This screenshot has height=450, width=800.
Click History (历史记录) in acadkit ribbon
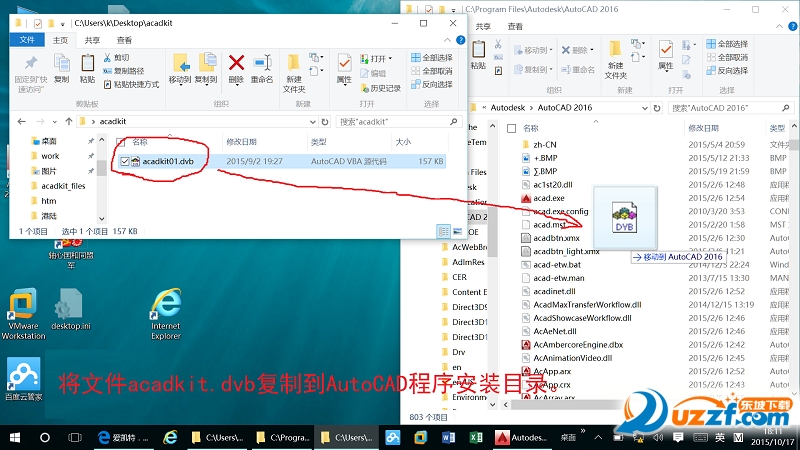point(381,88)
